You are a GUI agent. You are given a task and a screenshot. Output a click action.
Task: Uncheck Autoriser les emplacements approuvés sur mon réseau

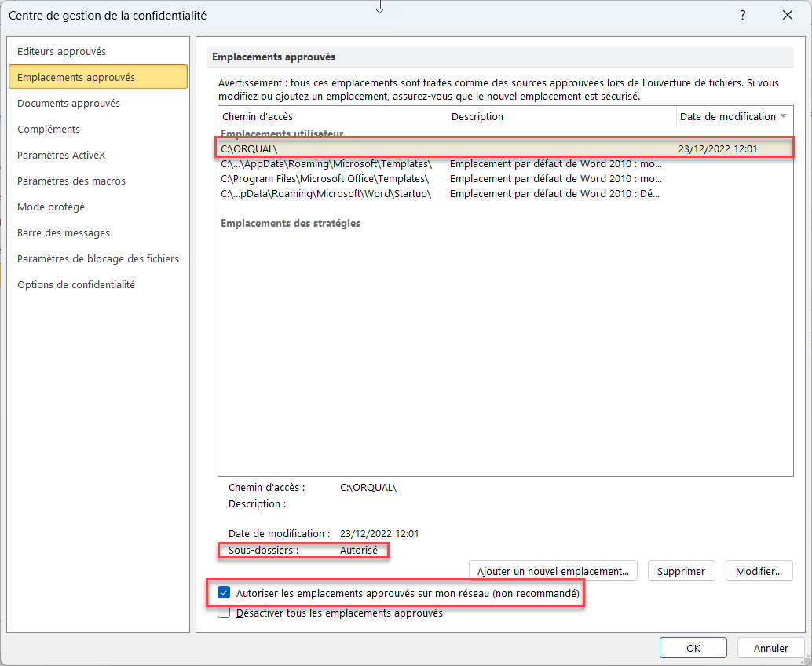point(225,594)
